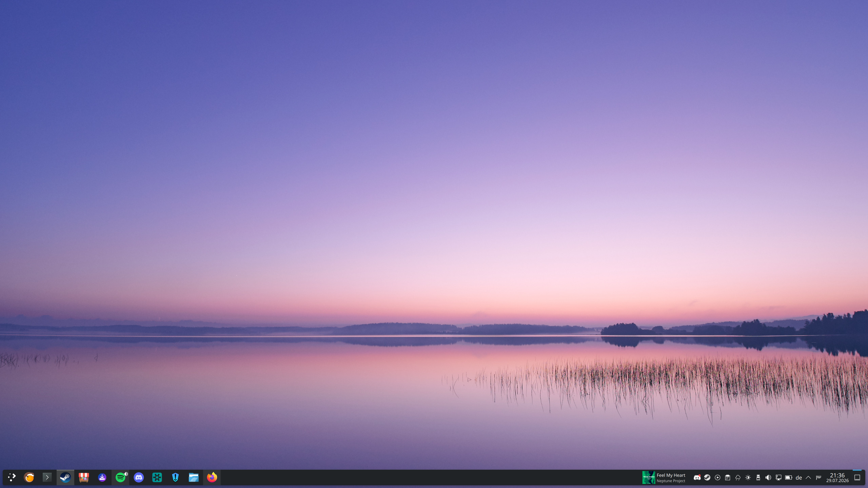This screenshot has height=488, width=868.
Task: Mute Spotify via its speaker badge
Action: pyautogui.click(x=126, y=474)
